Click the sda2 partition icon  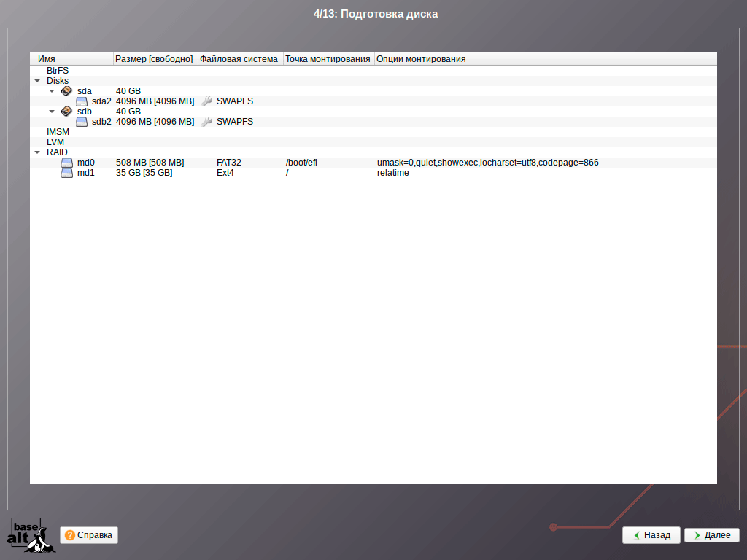pos(82,101)
